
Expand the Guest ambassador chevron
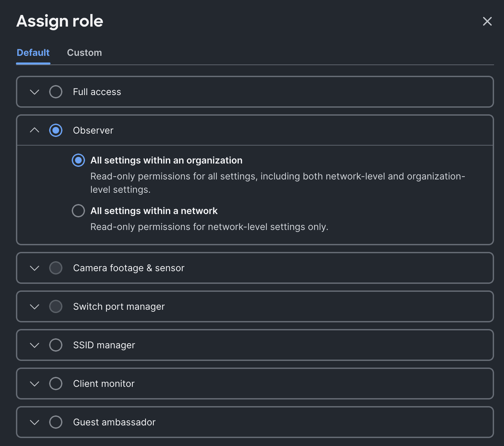point(35,422)
